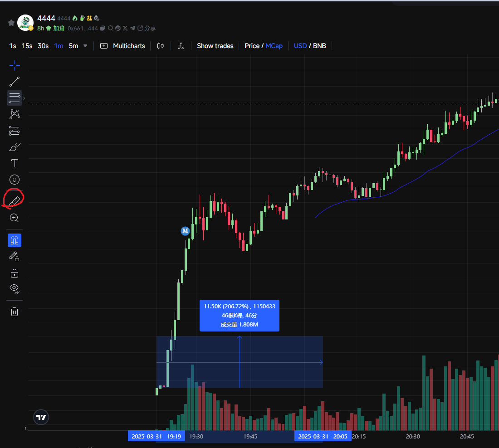
Task: Select USD denomination
Action: point(300,46)
